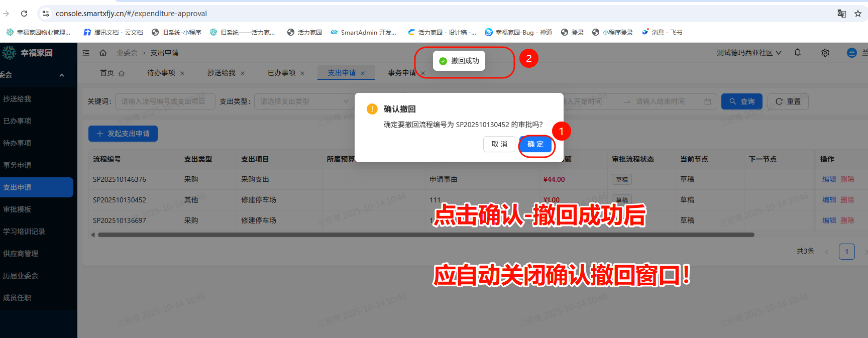
Task: Close the 已办事项 tab
Action: click(x=302, y=73)
